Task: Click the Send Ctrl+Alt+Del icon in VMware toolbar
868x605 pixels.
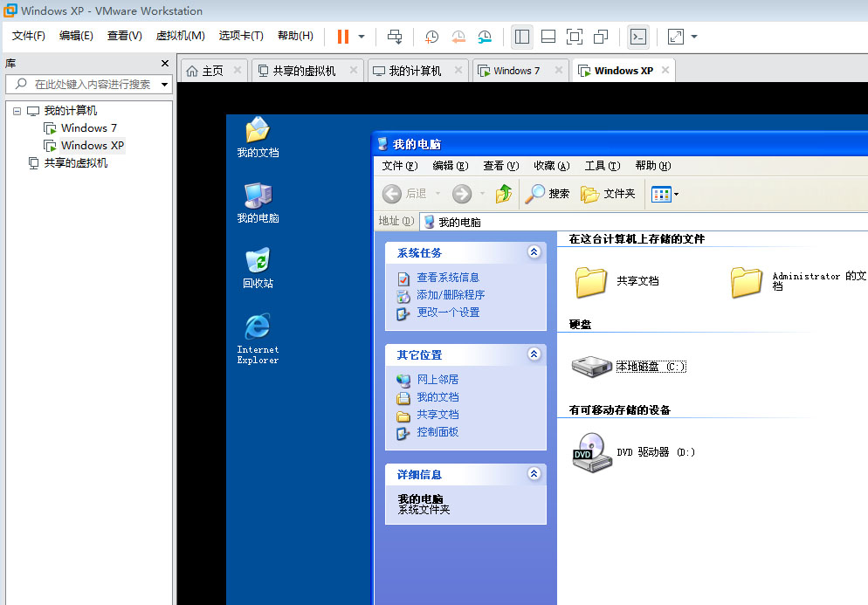Action: [395, 37]
